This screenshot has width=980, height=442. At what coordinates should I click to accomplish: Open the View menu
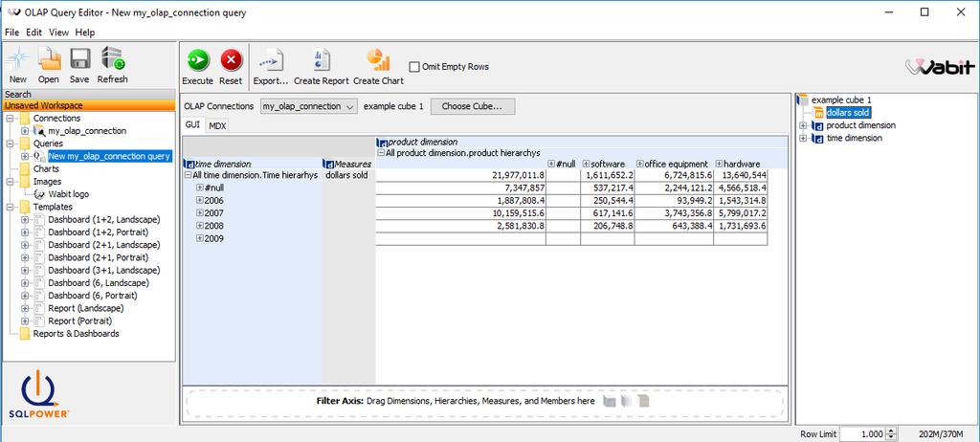pos(58,32)
